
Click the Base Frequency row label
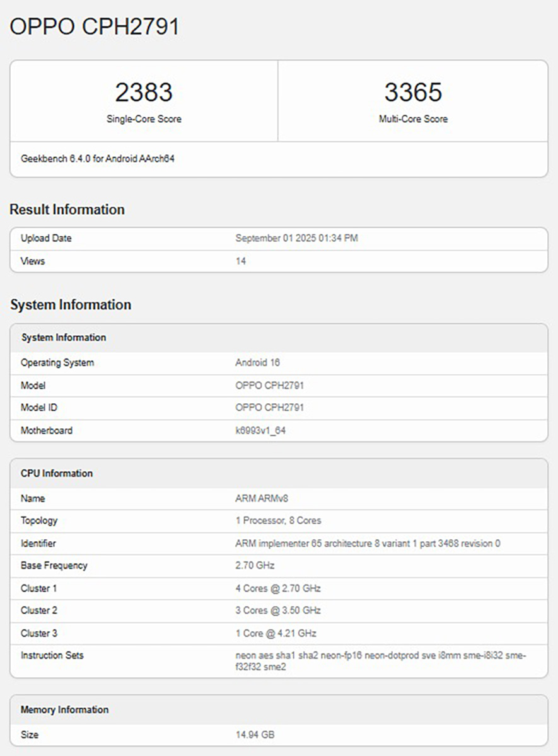point(54,565)
